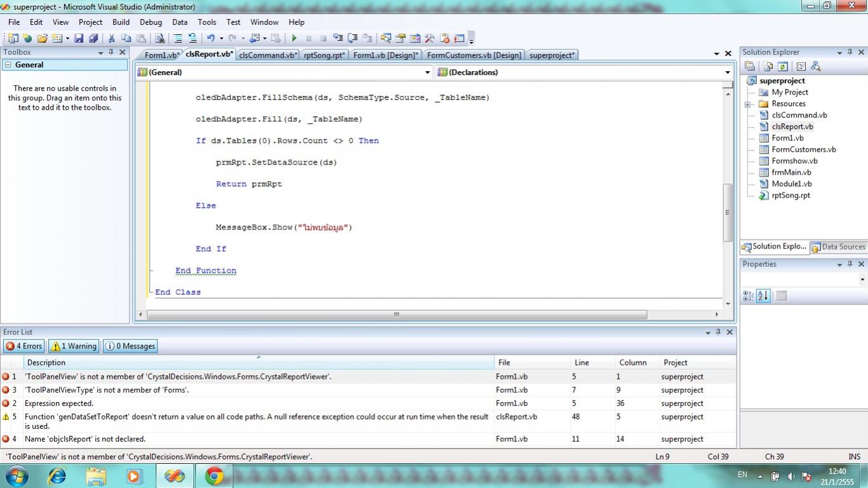Toggle the 4 Errors filter
Image resolution: width=868 pixels, height=488 pixels.
tap(24, 346)
